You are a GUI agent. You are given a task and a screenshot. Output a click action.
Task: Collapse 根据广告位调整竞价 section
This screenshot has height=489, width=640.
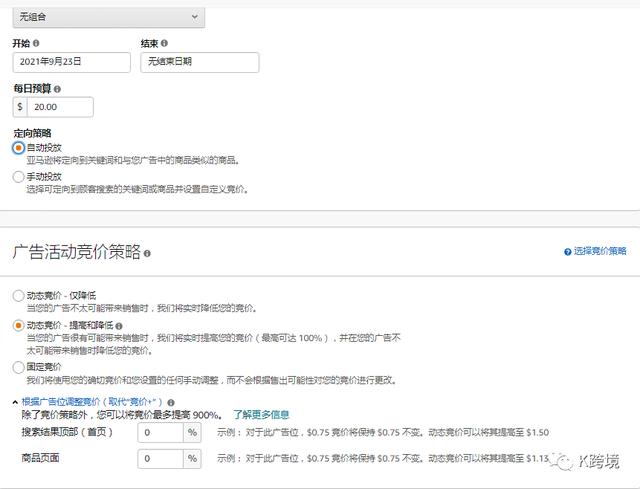point(15,402)
